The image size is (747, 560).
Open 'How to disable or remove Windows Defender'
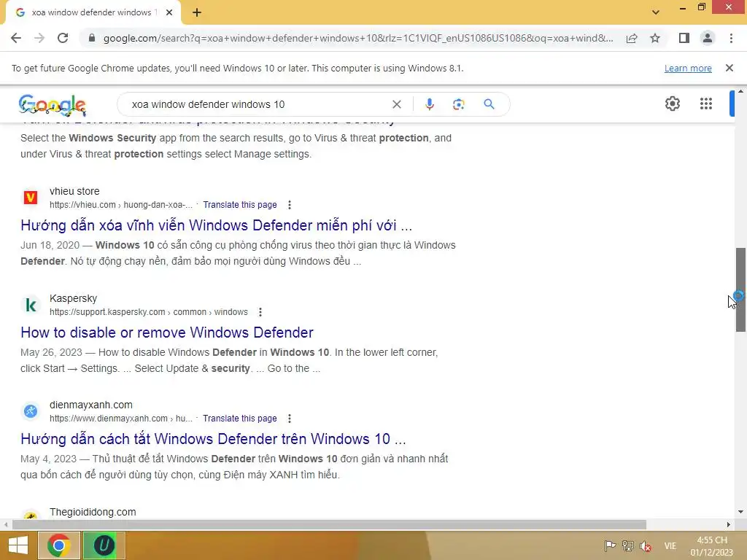(x=167, y=332)
